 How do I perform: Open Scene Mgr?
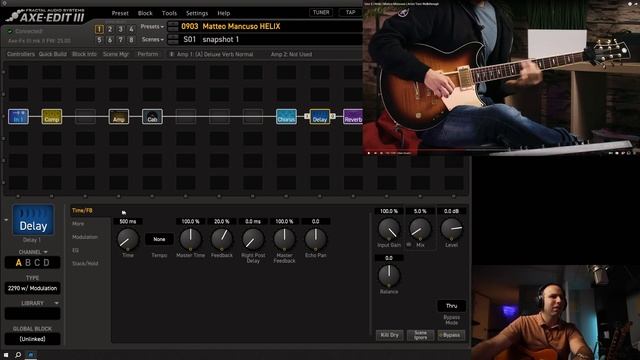click(x=116, y=54)
